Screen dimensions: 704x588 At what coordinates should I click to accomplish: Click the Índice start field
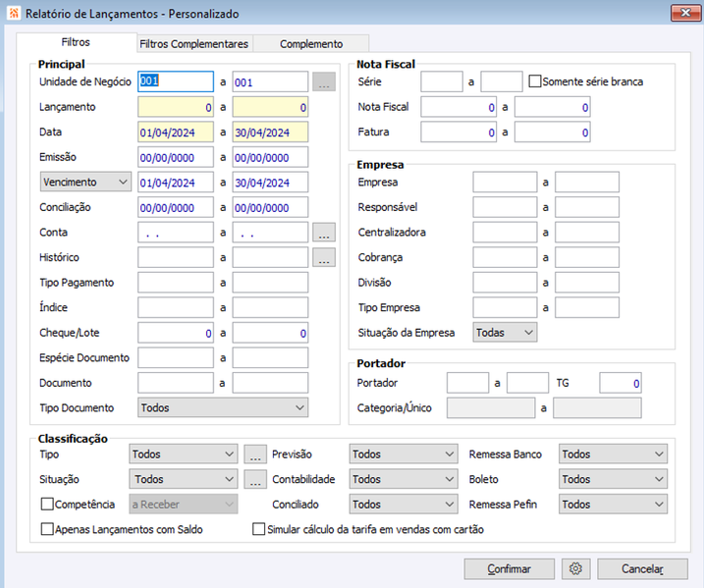coord(176,308)
